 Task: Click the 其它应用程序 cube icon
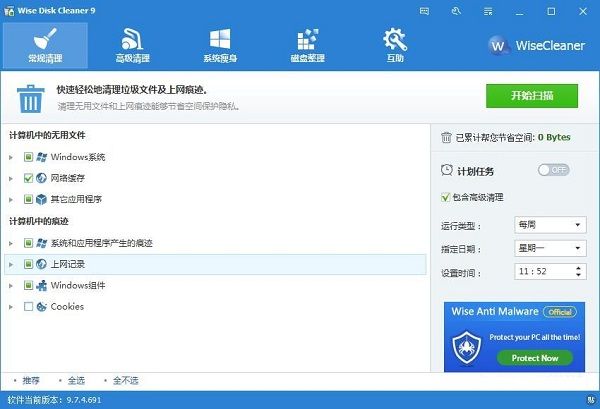(x=41, y=199)
